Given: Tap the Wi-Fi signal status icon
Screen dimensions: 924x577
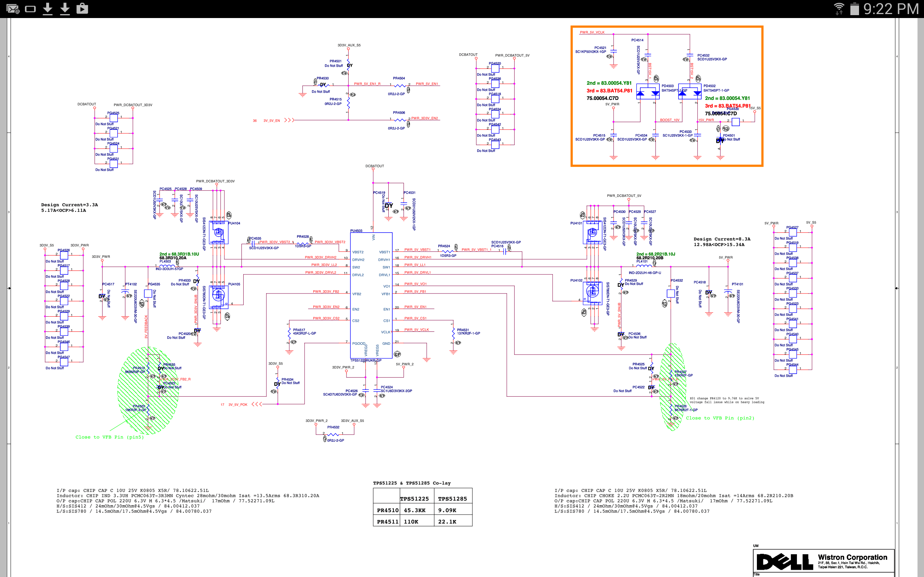Looking at the screenshot, I should pos(839,8).
